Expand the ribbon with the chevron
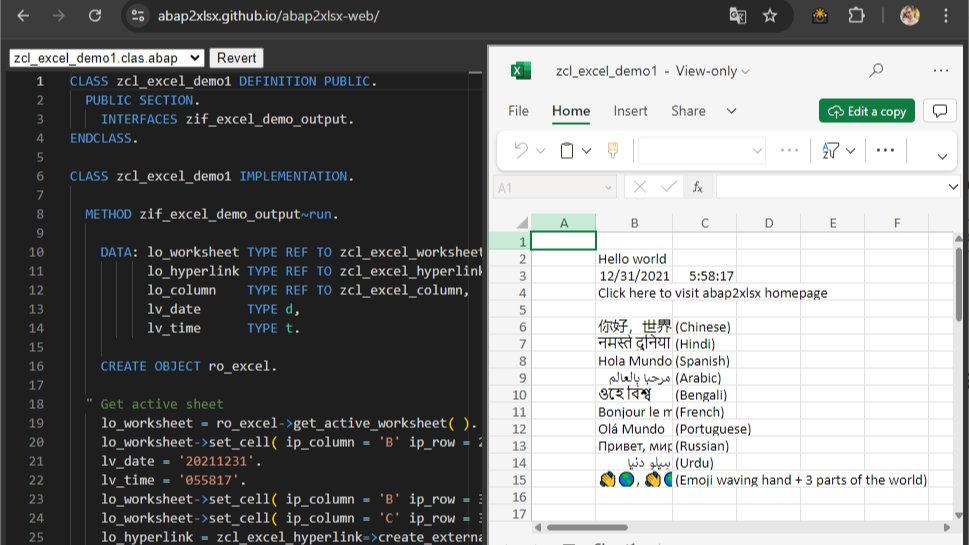 942,156
